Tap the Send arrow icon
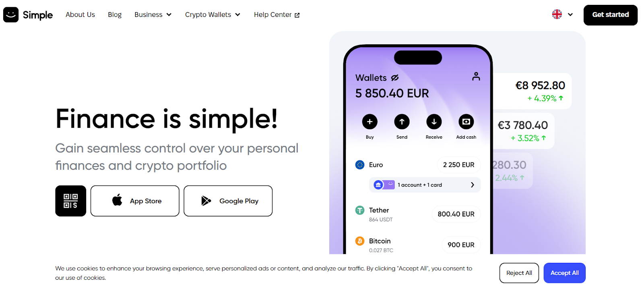Viewport: 644px width, 287px height. tap(402, 122)
